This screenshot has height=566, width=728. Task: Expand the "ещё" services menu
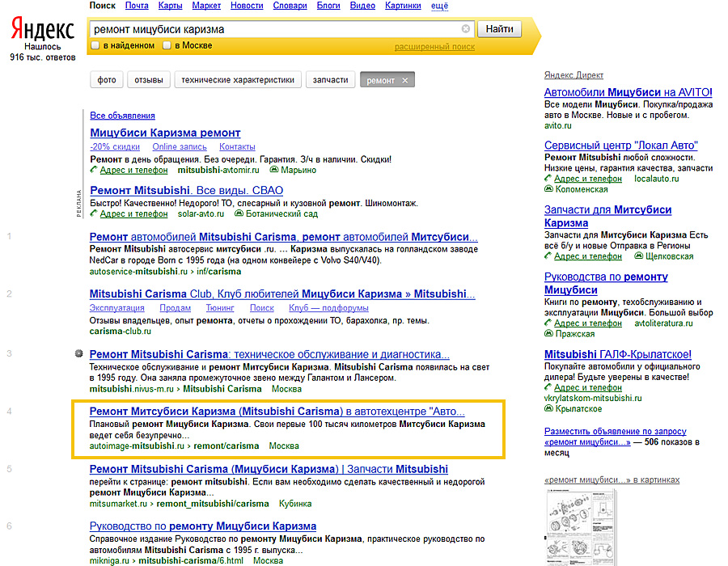click(x=439, y=6)
